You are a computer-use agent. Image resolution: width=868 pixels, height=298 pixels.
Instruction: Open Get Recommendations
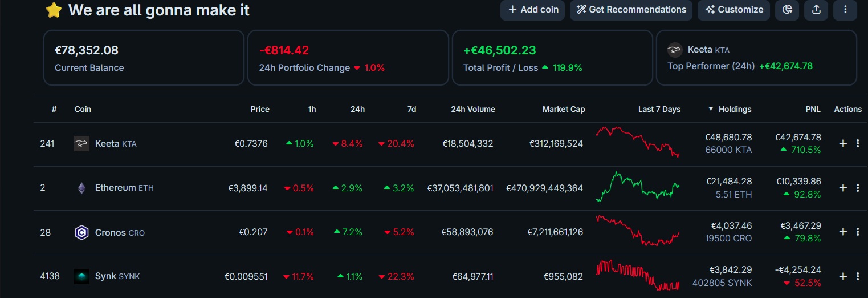click(x=631, y=10)
